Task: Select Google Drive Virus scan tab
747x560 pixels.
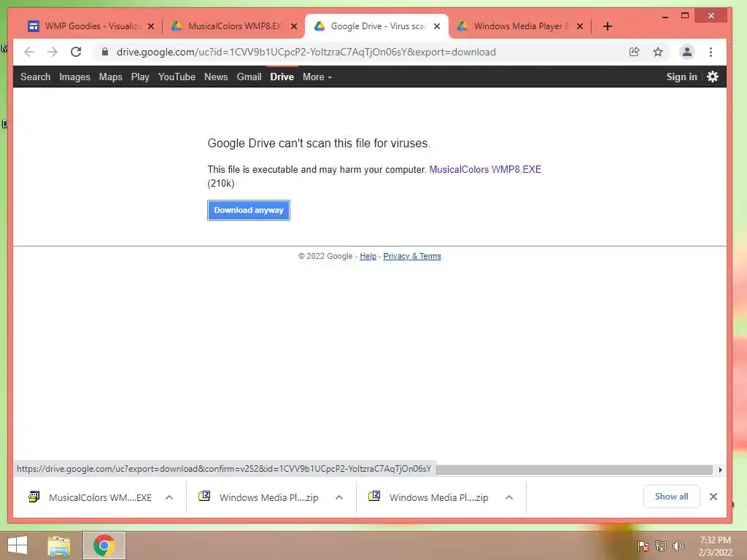Action: (x=376, y=26)
